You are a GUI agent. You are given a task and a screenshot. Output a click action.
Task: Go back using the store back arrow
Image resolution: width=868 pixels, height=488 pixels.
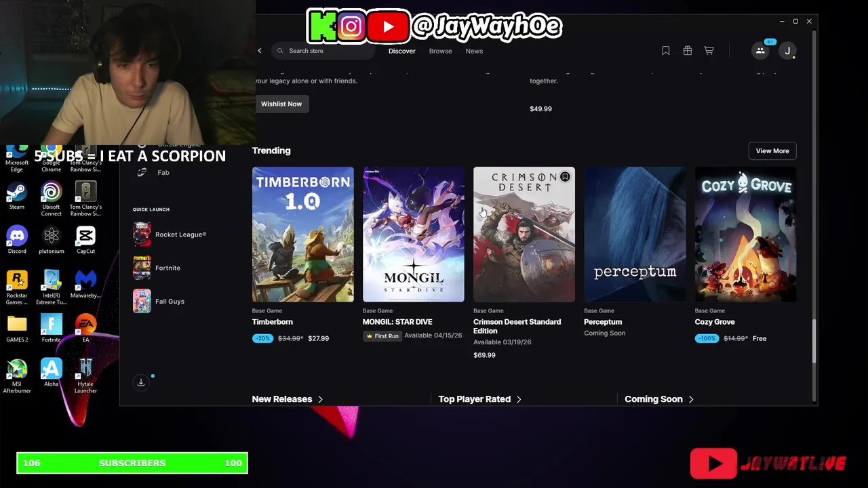pos(259,51)
